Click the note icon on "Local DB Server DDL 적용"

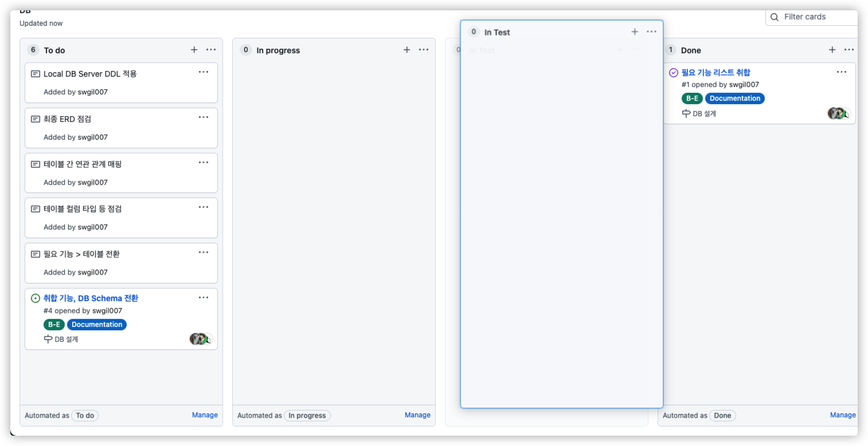36,74
